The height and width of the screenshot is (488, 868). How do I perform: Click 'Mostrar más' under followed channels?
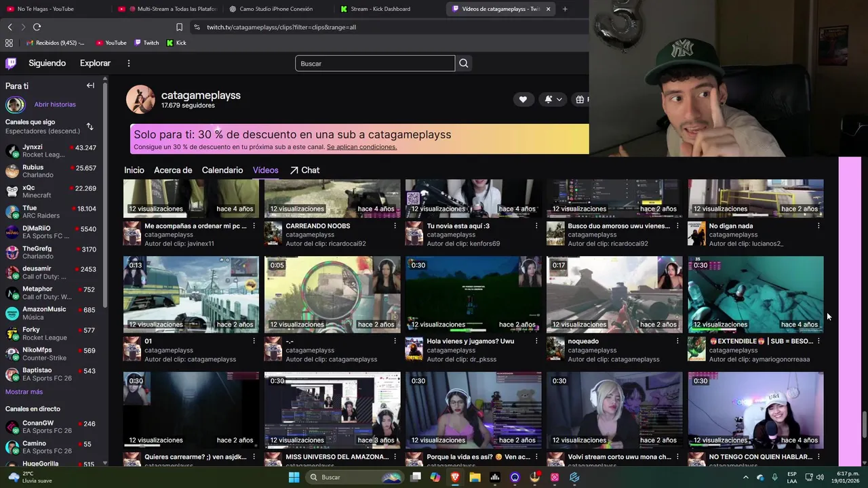coord(24,392)
